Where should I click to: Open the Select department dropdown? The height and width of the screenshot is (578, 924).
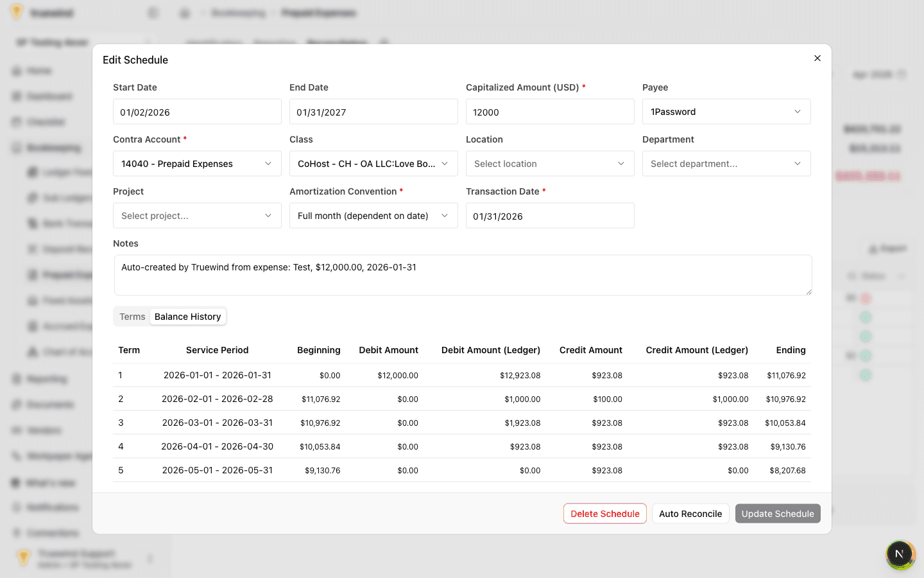[x=726, y=164]
